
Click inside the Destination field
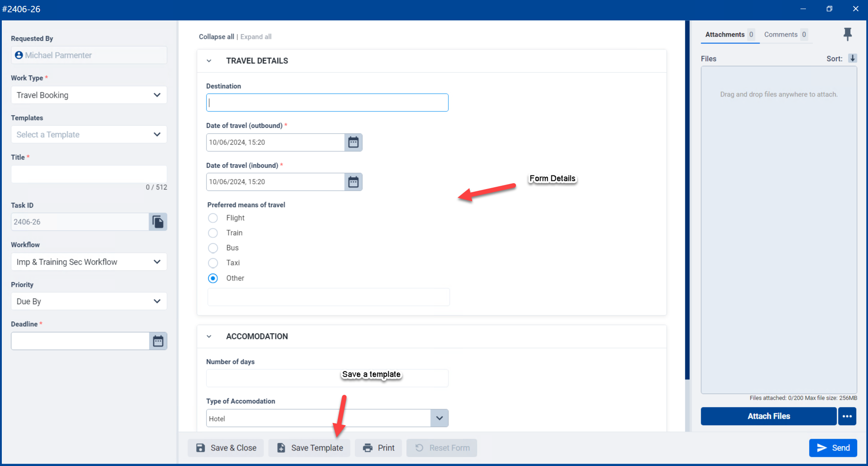click(327, 102)
